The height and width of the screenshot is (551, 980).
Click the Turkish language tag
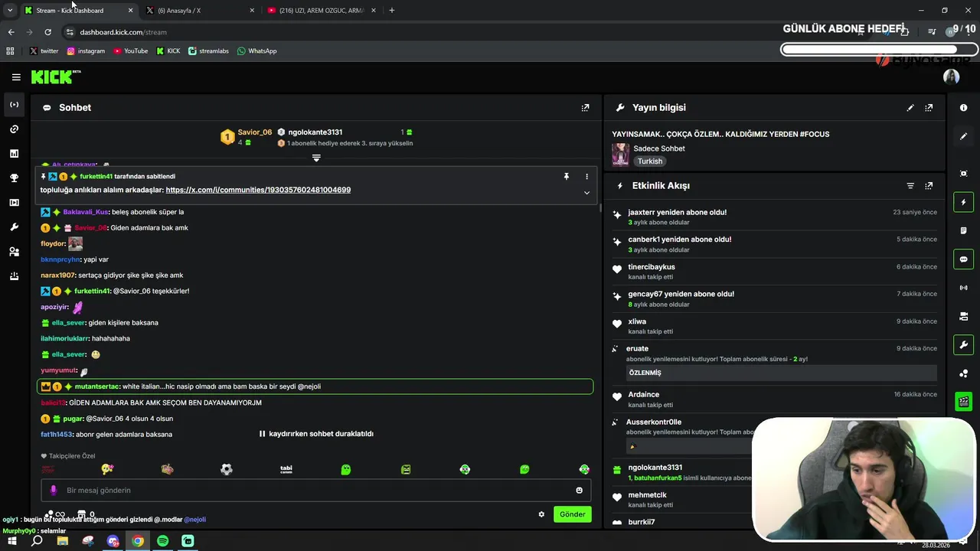point(650,161)
